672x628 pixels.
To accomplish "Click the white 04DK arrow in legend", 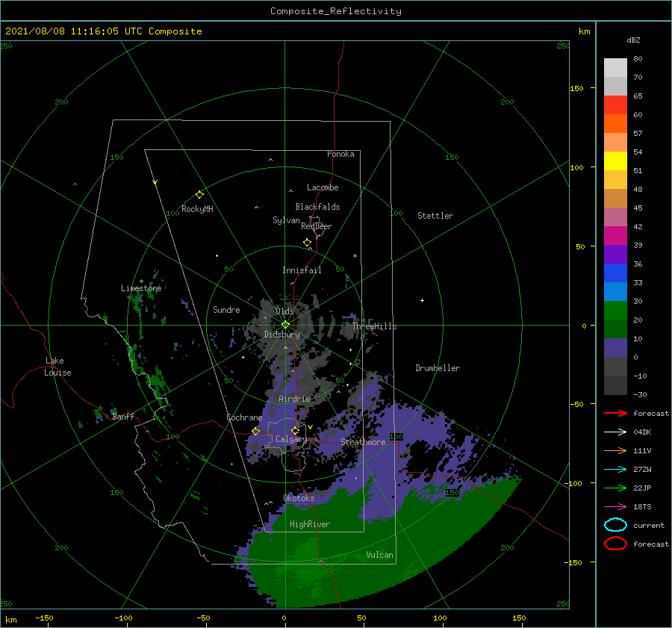I will pyautogui.click(x=615, y=432).
